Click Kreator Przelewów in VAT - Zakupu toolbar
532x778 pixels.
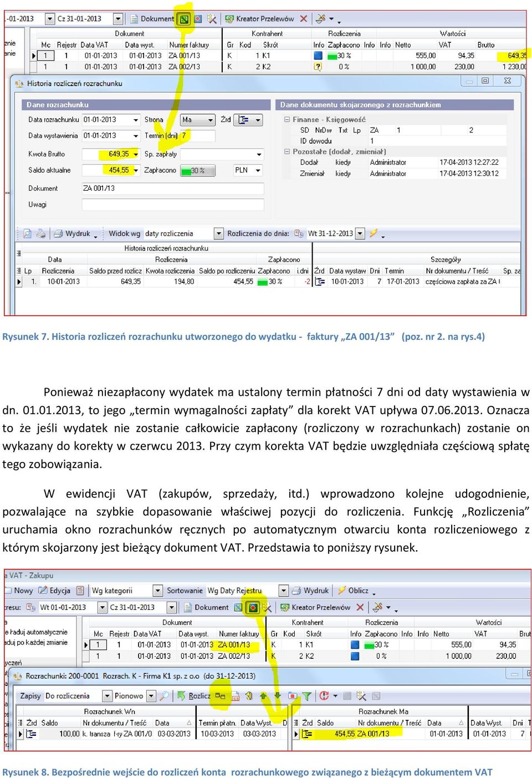coord(316,608)
